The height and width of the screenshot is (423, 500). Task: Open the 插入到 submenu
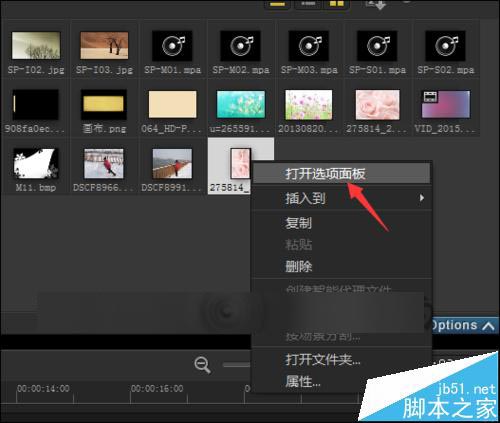pos(342,198)
